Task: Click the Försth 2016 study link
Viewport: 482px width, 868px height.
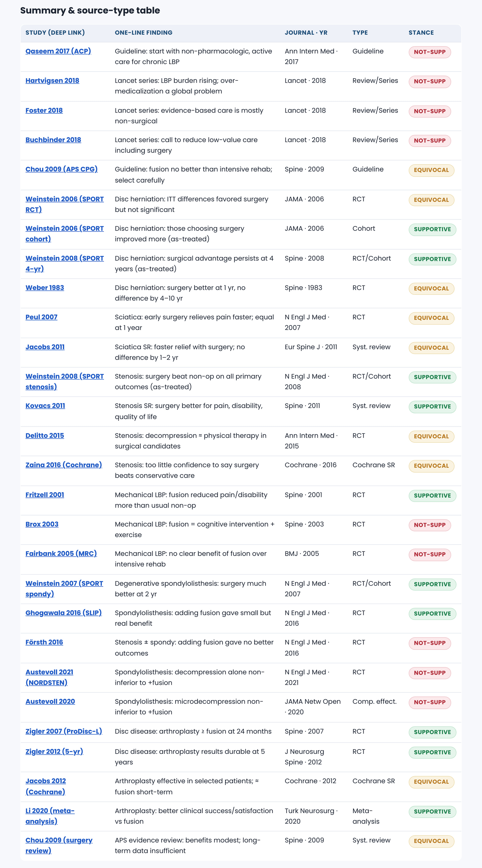Action: point(44,642)
